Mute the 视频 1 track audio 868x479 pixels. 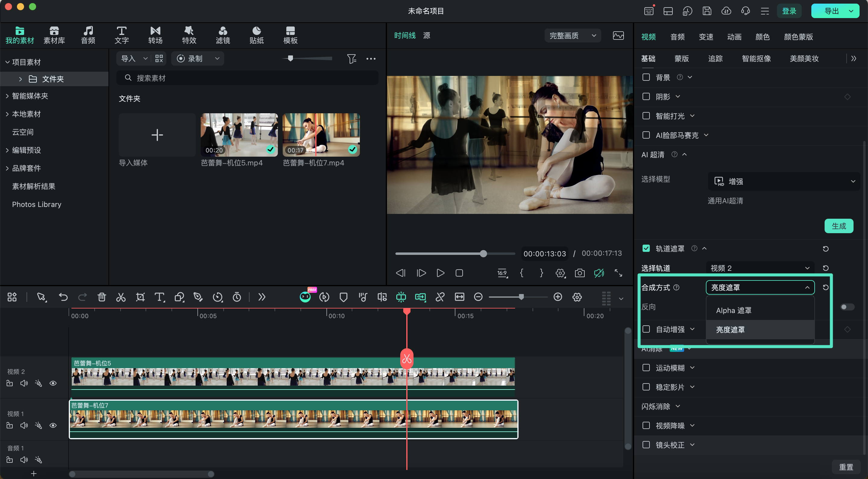pyautogui.click(x=24, y=425)
